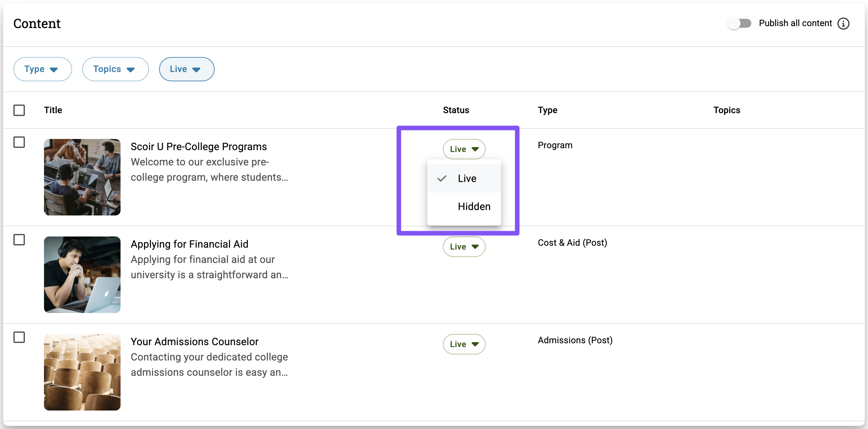This screenshot has height=429, width=868.
Task: Select the Live option in status menu
Action: (x=467, y=178)
